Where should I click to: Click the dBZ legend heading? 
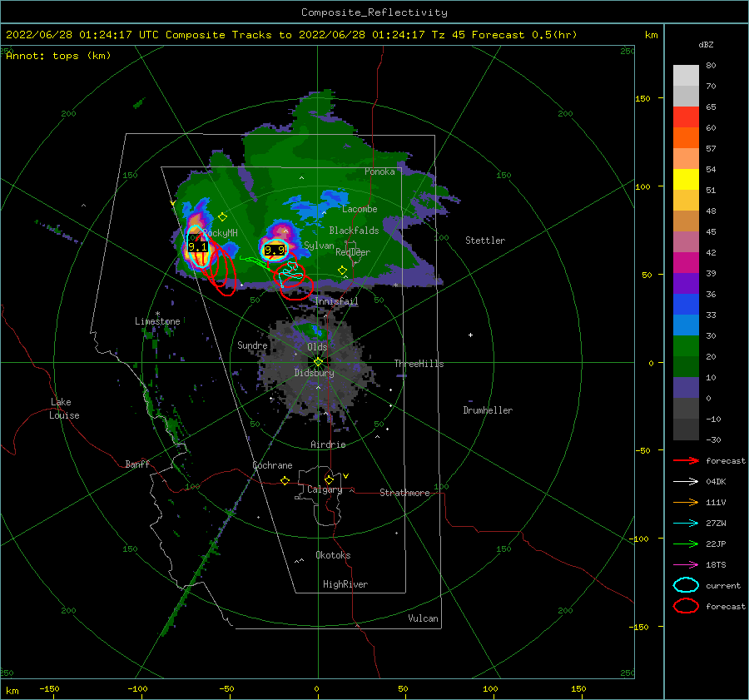pyautogui.click(x=706, y=45)
